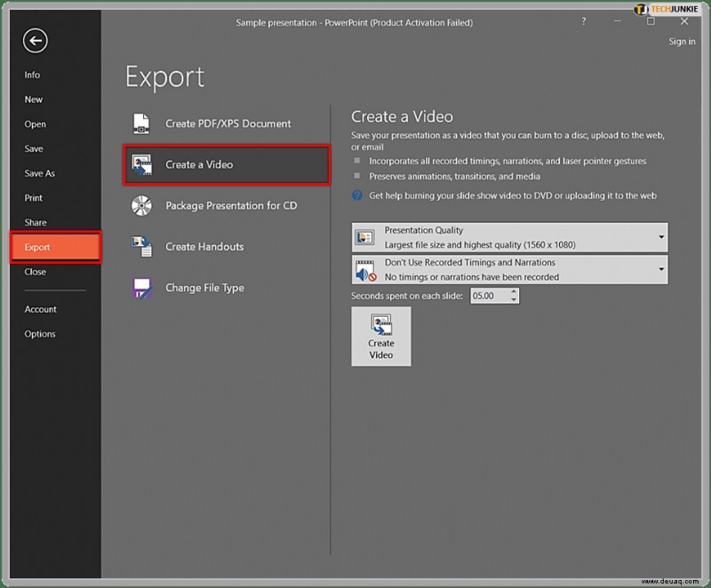Choose Create a Video
Screen dimensions: 711x588
coord(227,164)
